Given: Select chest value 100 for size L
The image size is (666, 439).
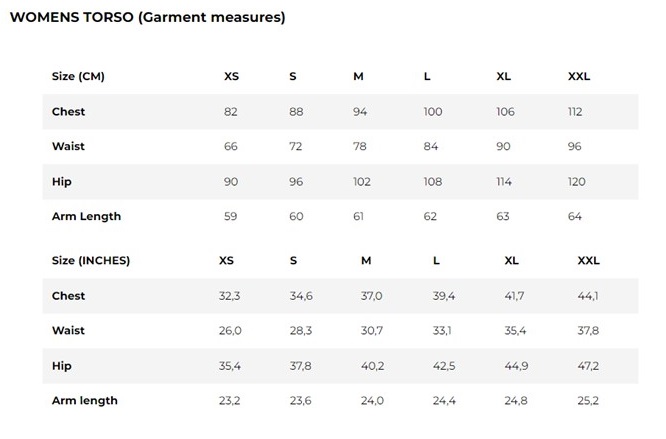Looking at the screenshot, I should (433, 112).
